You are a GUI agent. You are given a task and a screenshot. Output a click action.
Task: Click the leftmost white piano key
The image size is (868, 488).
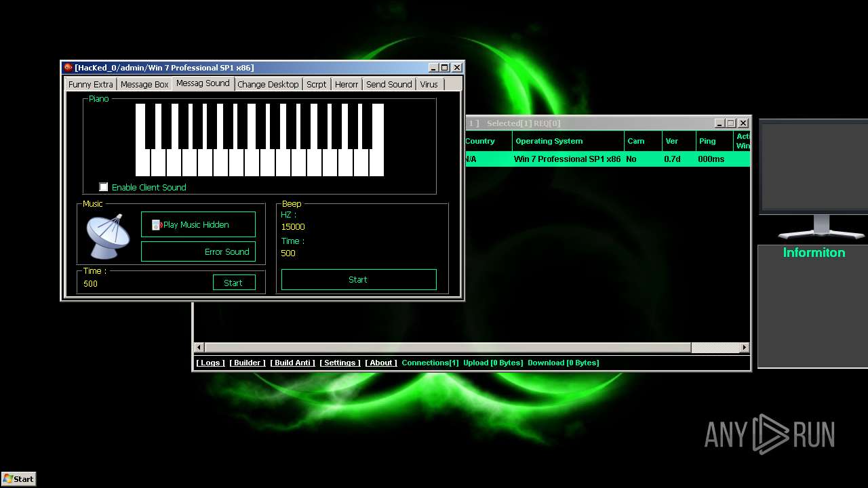pyautogui.click(x=142, y=163)
